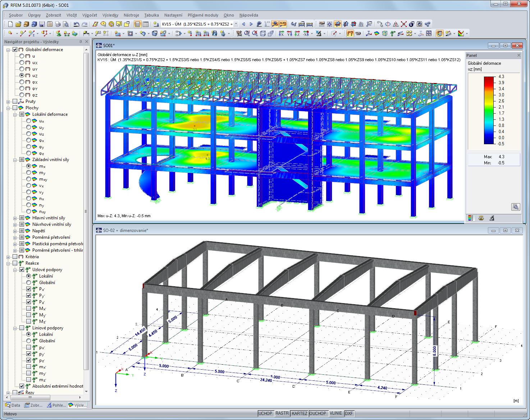Image resolution: width=530 pixels, height=420 pixels.
Task: Toggle the project navigator panel icon
Action: [x=137, y=24]
